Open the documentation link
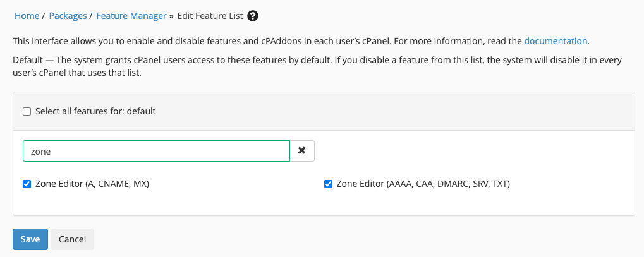 [x=556, y=41]
